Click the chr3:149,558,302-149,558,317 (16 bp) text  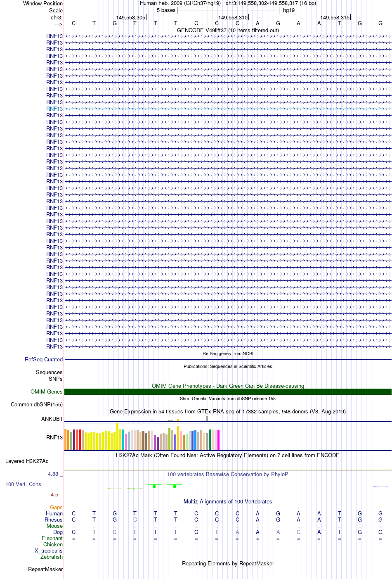271,3
